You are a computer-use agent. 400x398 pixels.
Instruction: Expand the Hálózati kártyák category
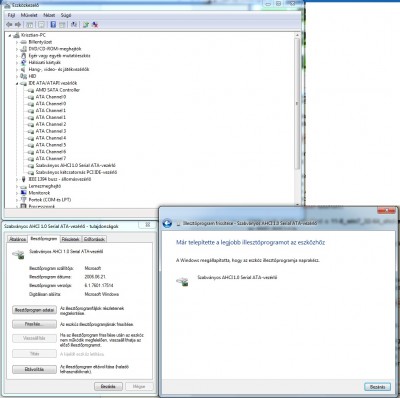point(17,63)
